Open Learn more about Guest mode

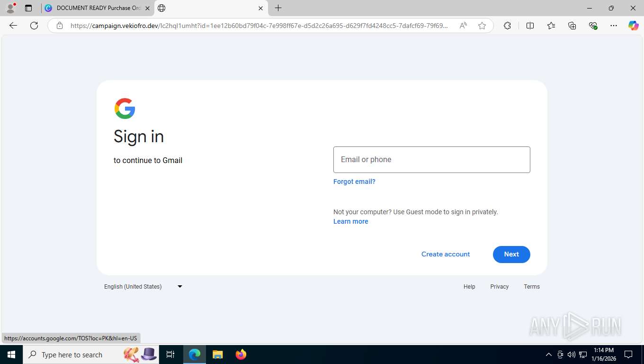point(351,221)
